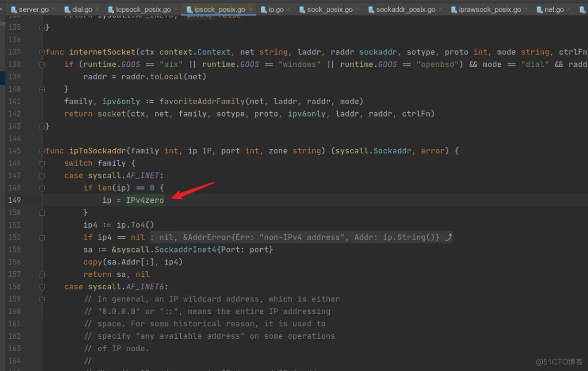Click the IPv4zero identifier on line 149
Screen dimensions: 588x371
(145, 200)
